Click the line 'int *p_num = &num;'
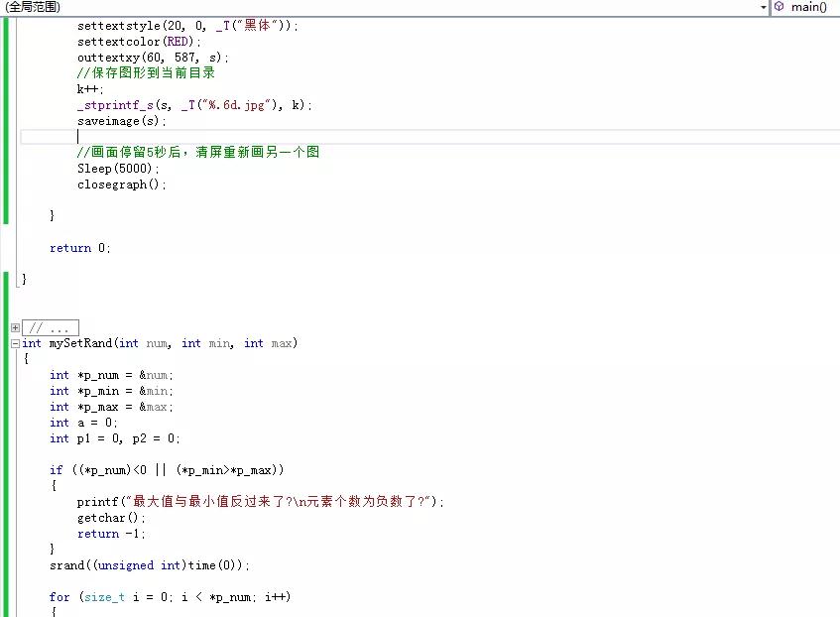The width and height of the screenshot is (840, 617). (x=111, y=375)
